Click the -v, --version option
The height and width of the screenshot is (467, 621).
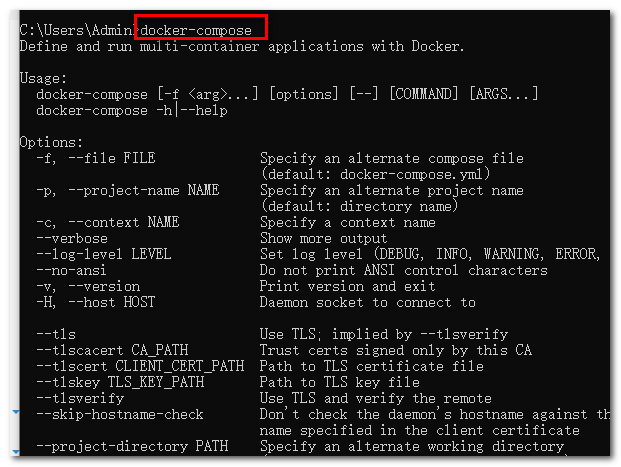click(x=88, y=286)
